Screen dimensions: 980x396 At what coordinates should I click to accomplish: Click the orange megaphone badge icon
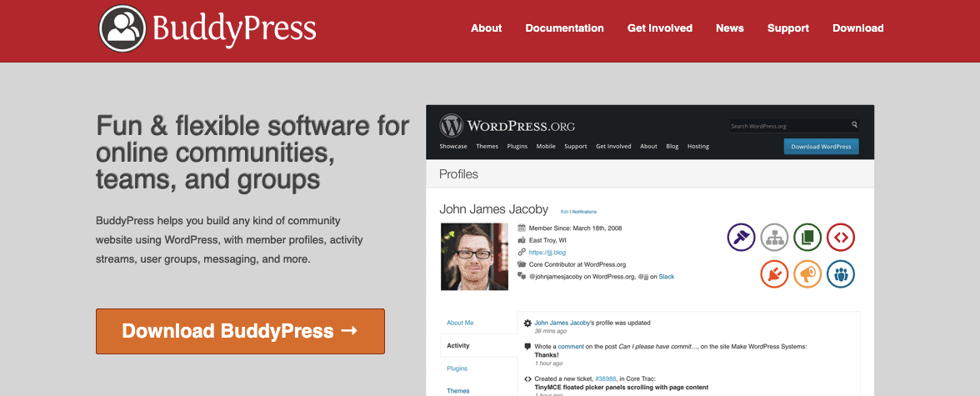[x=807, y=273]
